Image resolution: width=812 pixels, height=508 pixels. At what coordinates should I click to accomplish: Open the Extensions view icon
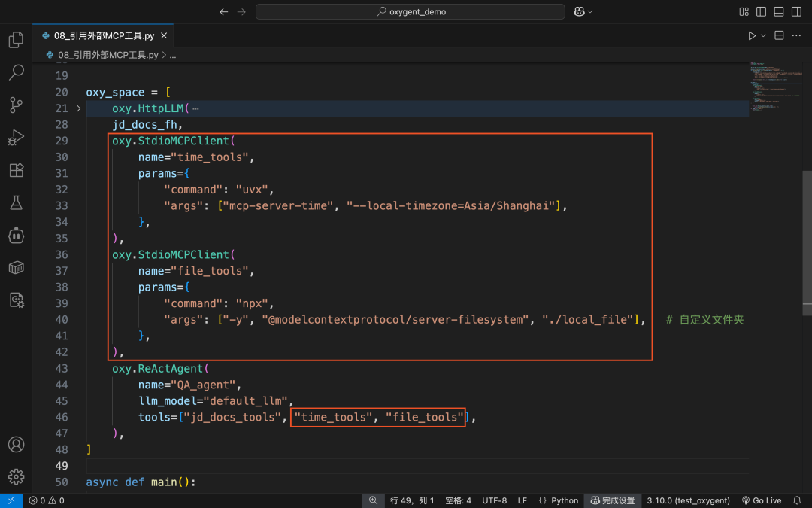(x=16, y=170)
